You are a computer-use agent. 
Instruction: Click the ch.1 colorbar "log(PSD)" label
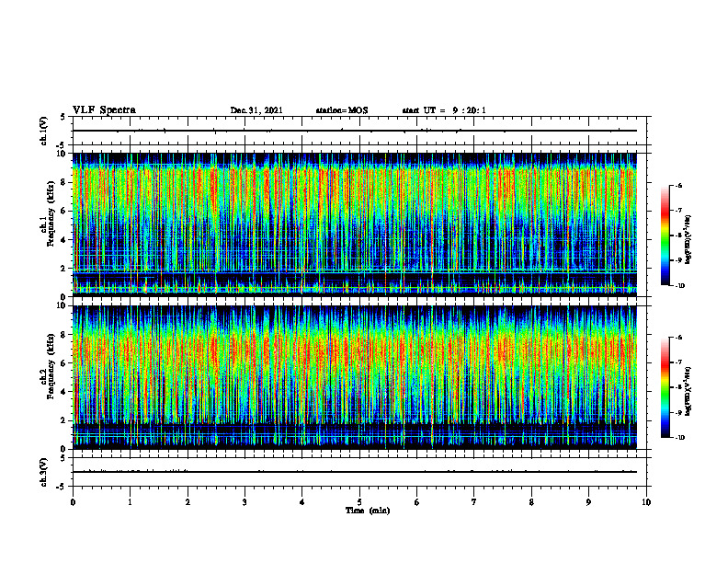688,239
